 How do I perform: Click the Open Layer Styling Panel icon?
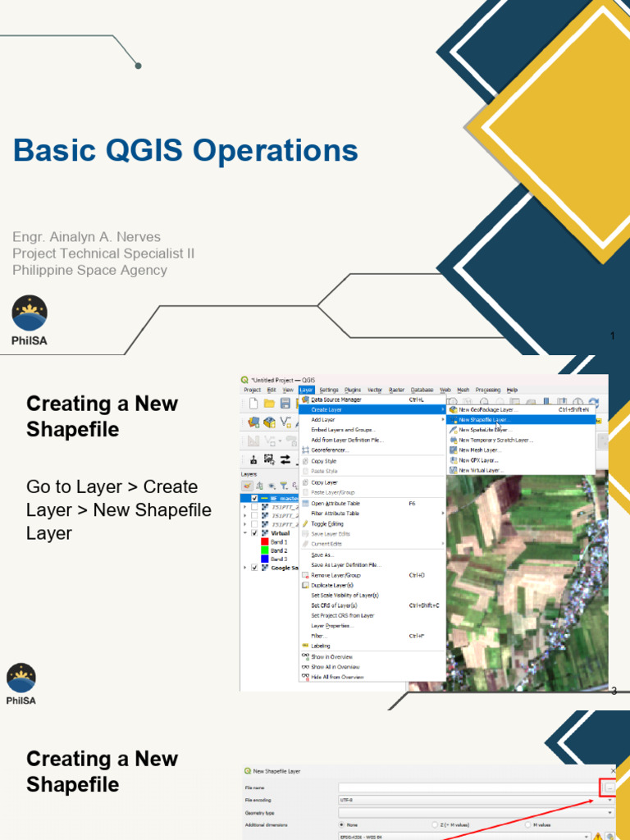click(x=247, y=486)
